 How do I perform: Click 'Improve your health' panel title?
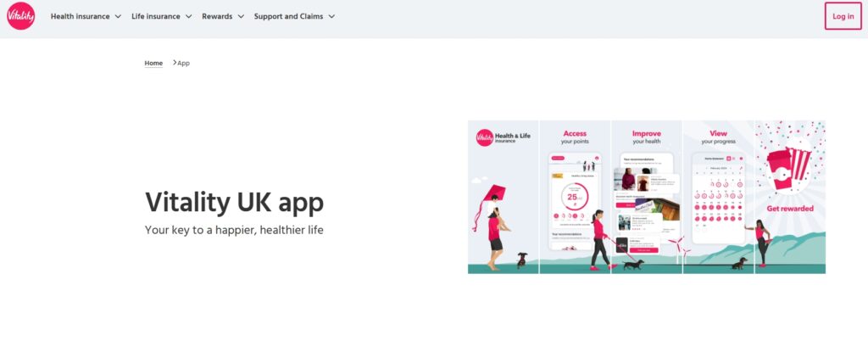coord(646,137)
